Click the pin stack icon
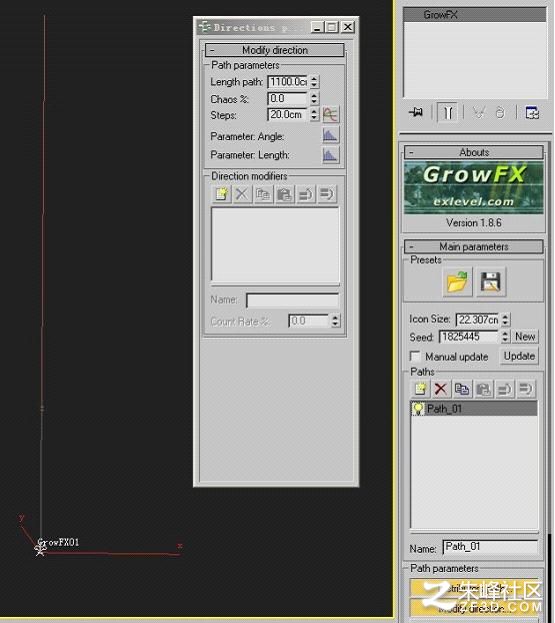Image resolution: width=555 pixels, height=623 pixels. pyautogui.click(x=416, y=112)
